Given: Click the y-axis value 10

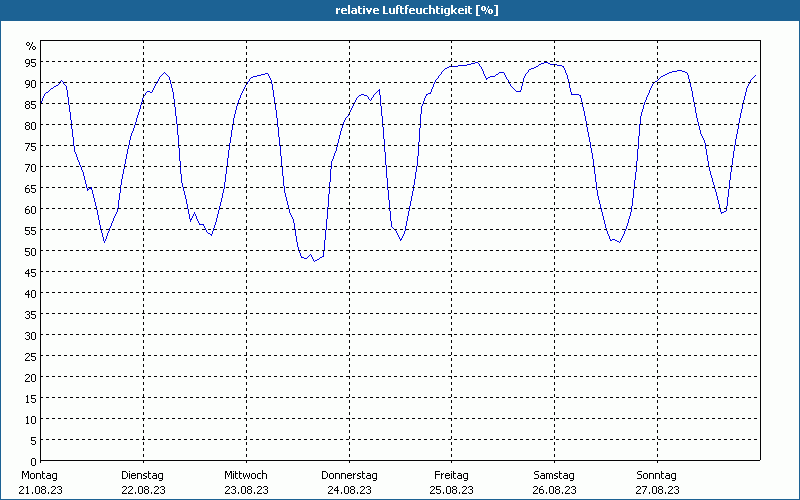Looking at the screenshot, I should (x=31, y=419).
